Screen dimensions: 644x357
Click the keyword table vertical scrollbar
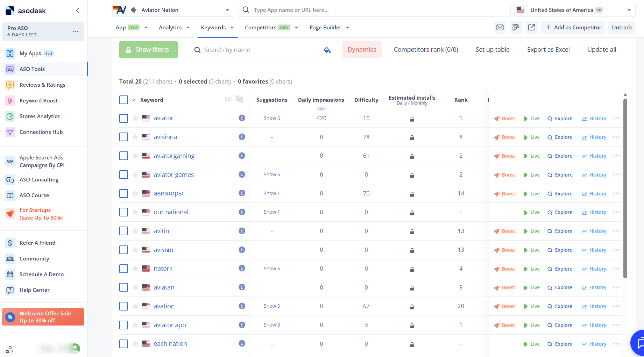[x=625, y=188]
